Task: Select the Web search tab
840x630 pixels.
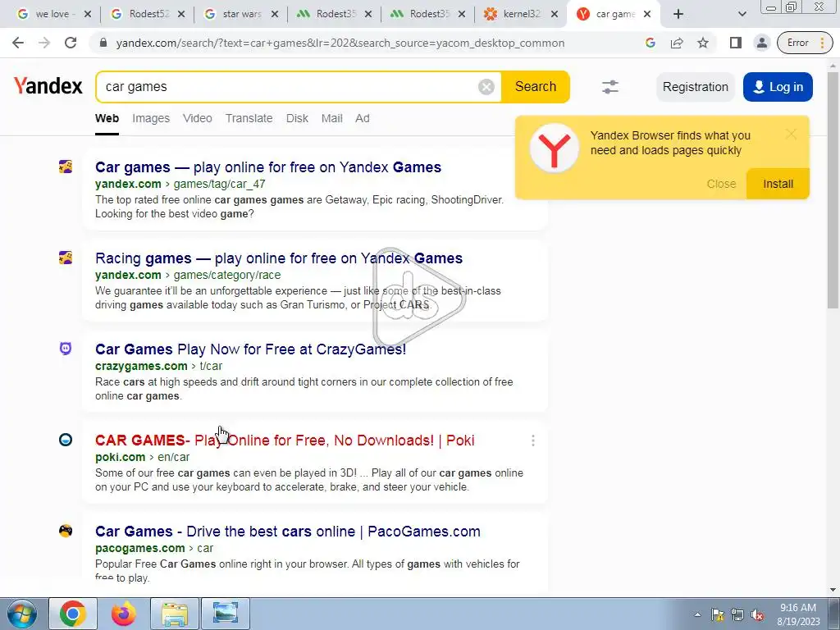Action: coord(107,118)
